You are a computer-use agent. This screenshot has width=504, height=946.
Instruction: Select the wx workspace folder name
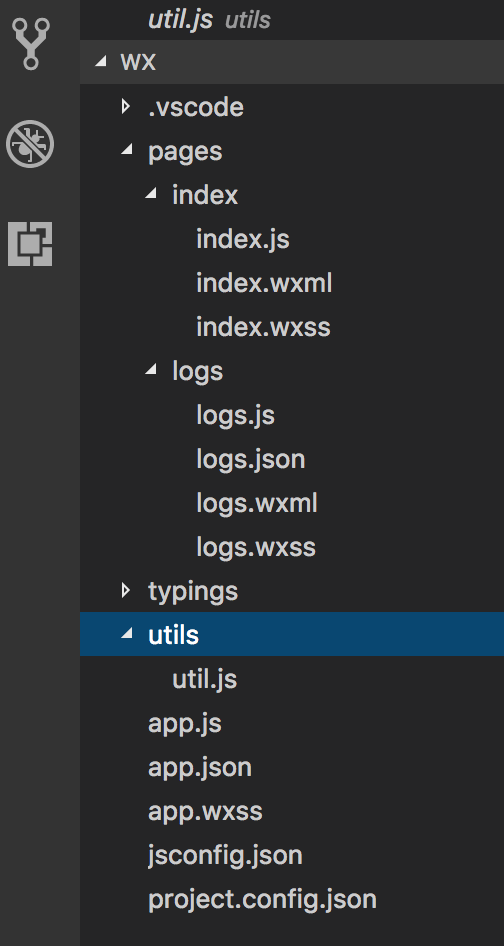pos(138,62)
